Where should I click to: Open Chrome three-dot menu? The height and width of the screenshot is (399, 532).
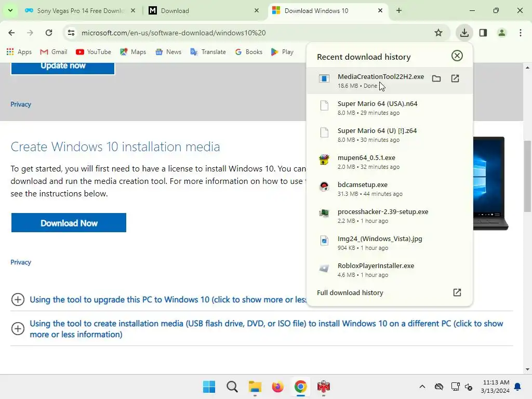point(521,33)
